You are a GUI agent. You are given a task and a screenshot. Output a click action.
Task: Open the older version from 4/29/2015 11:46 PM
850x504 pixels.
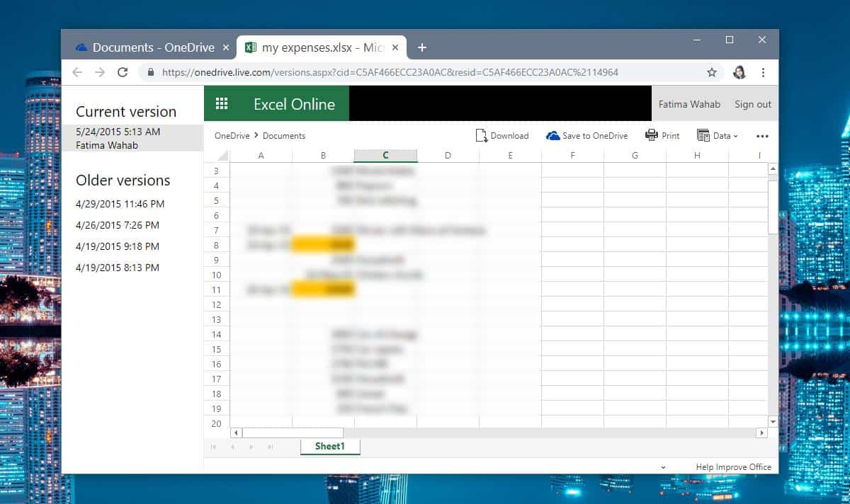click(120, 204)
